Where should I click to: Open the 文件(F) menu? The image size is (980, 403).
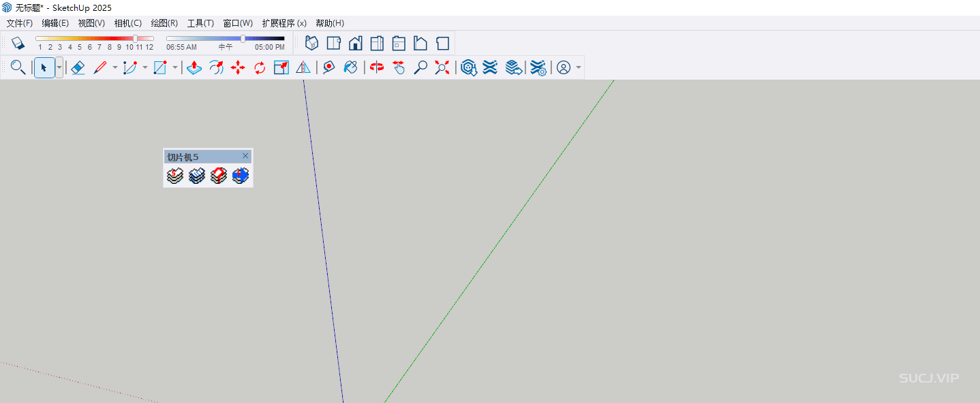point(20,23)
